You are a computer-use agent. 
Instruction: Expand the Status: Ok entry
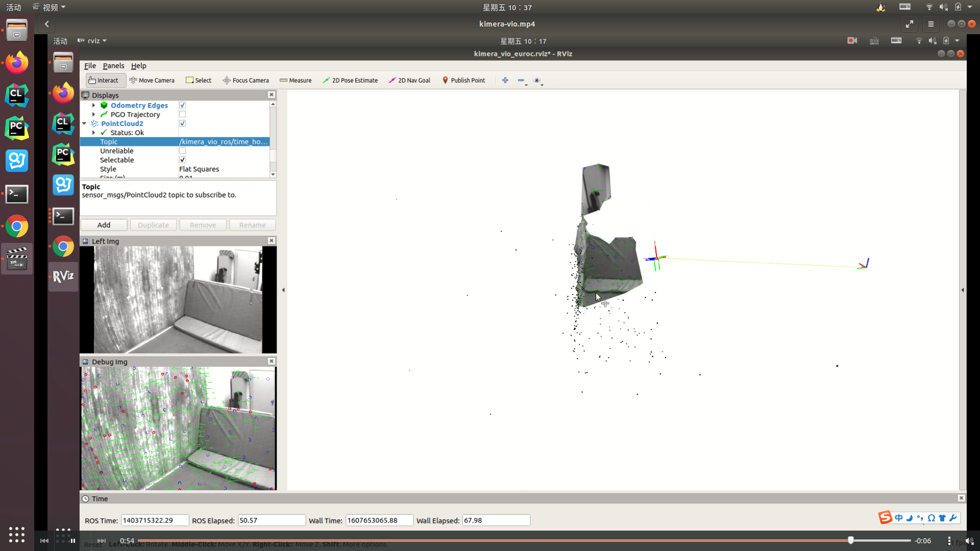coord(94,133)
